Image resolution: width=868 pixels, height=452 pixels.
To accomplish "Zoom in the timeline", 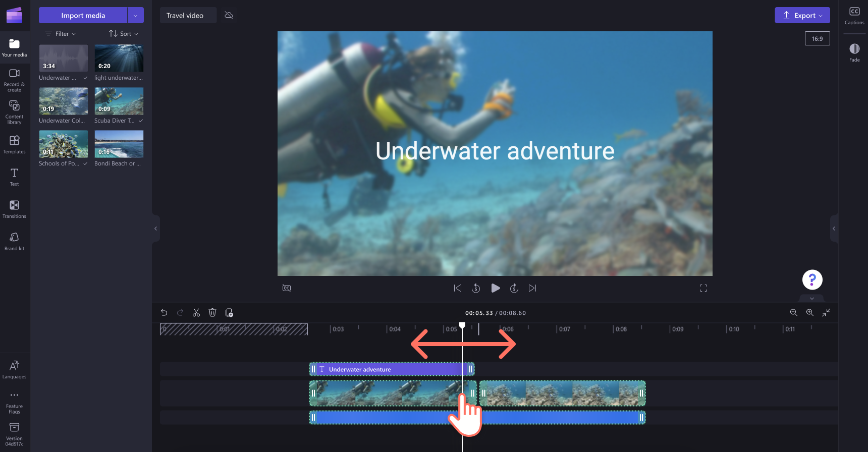I will (x=810, y=313).
